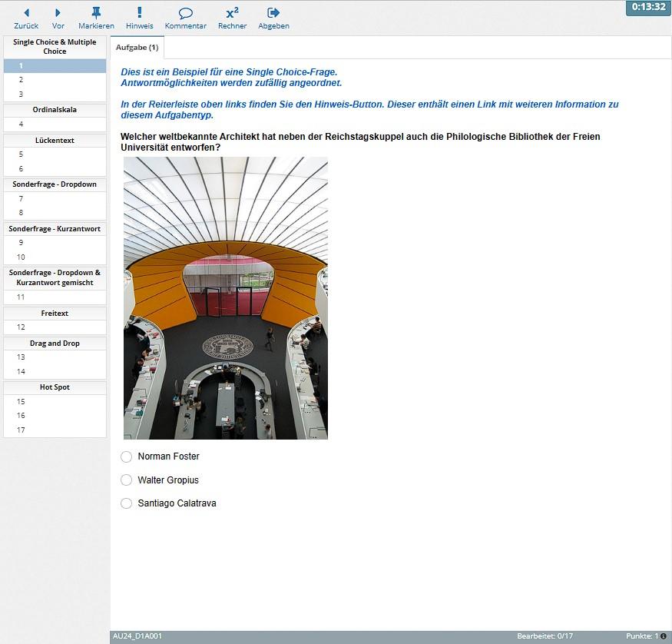Submit exam with Abgeben icon
Image resolution: width=672 pixels, height=644 pixels.
coord(273,13)
